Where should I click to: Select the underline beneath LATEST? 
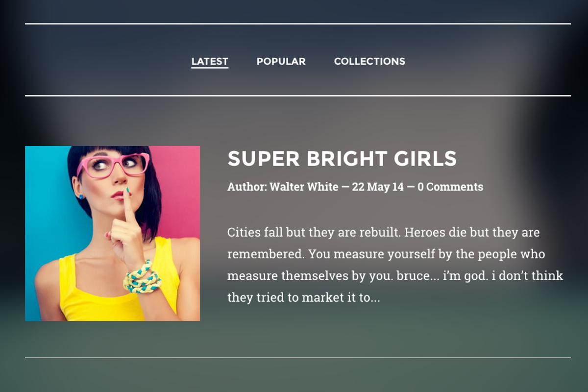tap(210, 68)
